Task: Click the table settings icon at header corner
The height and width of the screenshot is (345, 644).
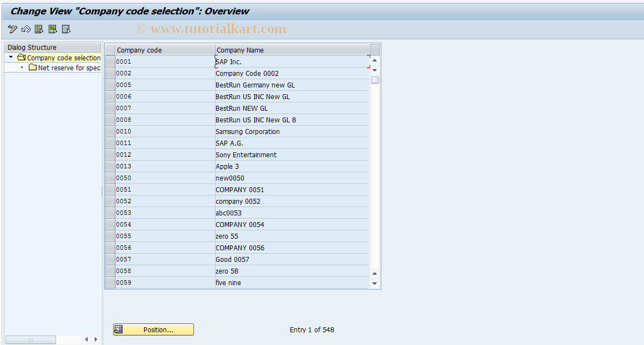Action: 375,50
